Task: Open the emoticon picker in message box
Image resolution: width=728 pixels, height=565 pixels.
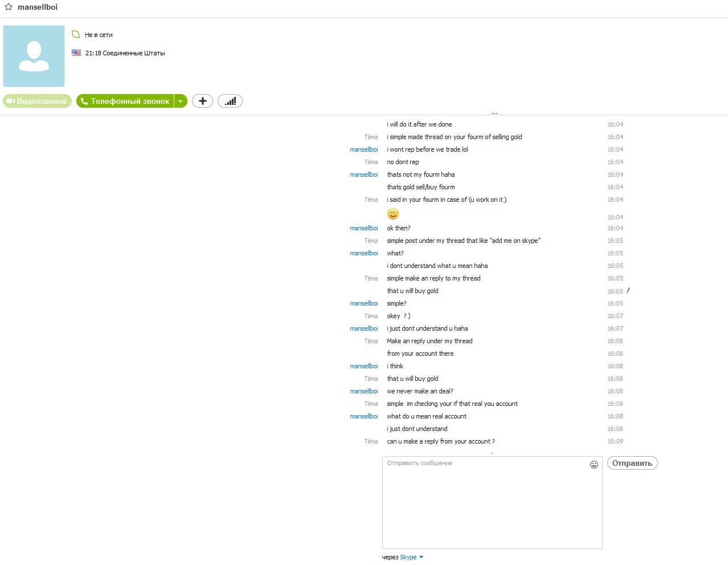Action: (x=594, y=465)
